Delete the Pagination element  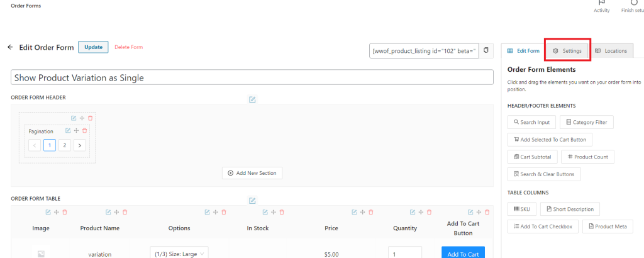pos(84,131)
